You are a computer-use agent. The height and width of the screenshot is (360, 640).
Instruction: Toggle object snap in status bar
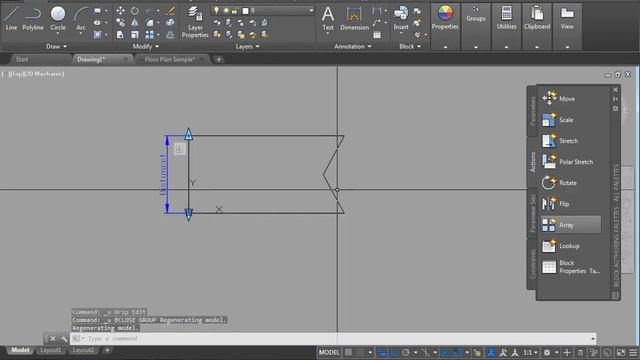click(x=458, y=352)
